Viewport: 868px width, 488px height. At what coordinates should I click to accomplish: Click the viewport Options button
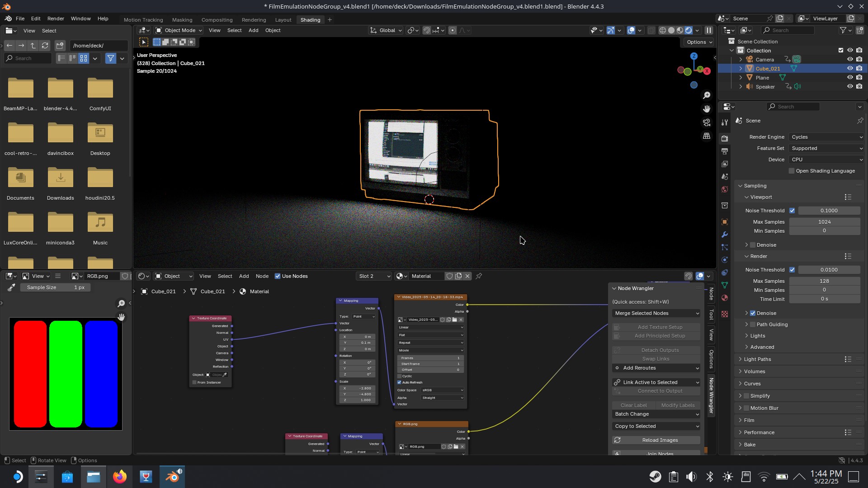698,42
